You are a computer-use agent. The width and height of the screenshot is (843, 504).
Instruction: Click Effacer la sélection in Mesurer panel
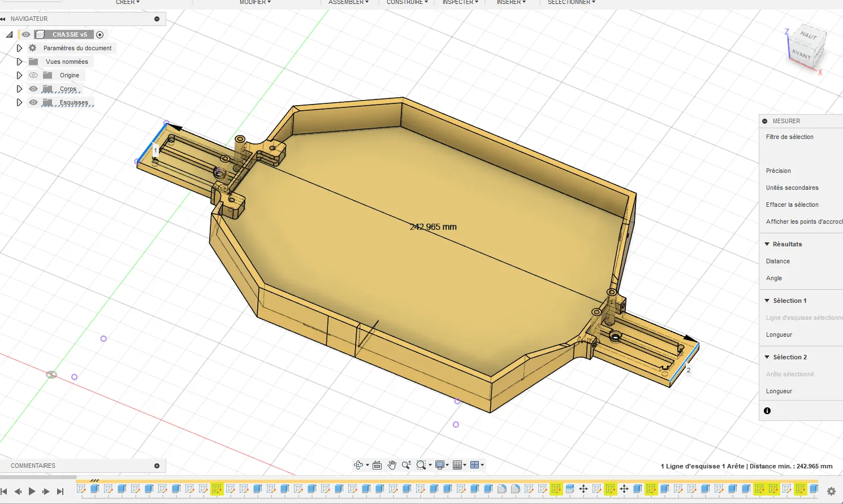pyautogui.click(x=792, y=205)
